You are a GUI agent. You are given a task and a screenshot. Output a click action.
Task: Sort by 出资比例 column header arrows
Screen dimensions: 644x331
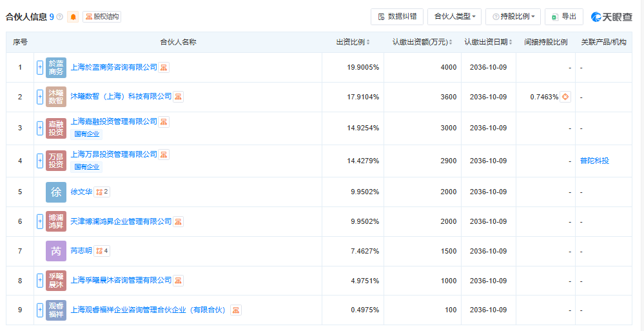click(x=368, y=43)
